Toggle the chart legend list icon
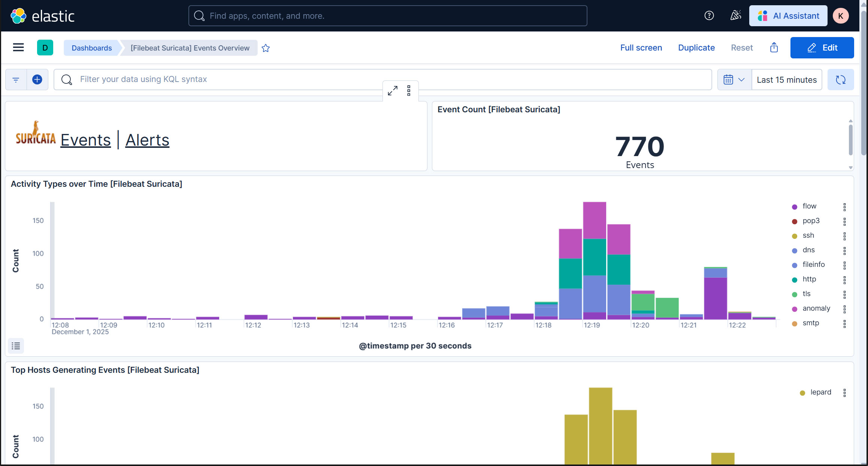868x466 pixels. tap(16, 346)
